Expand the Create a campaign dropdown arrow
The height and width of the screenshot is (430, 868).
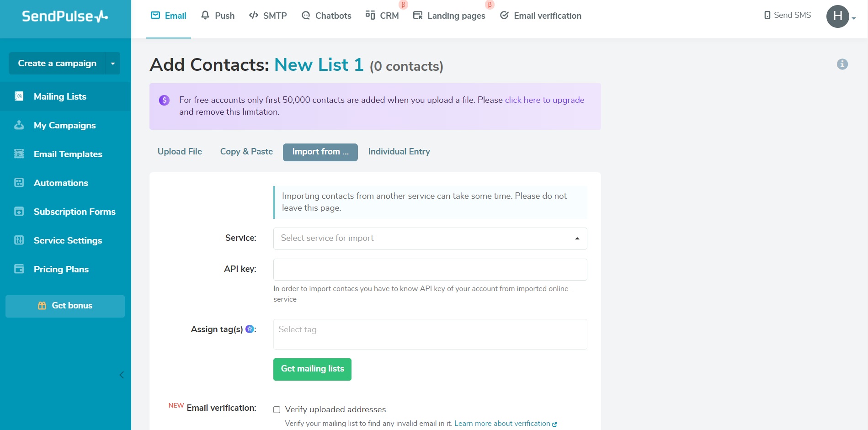[112, 64]
